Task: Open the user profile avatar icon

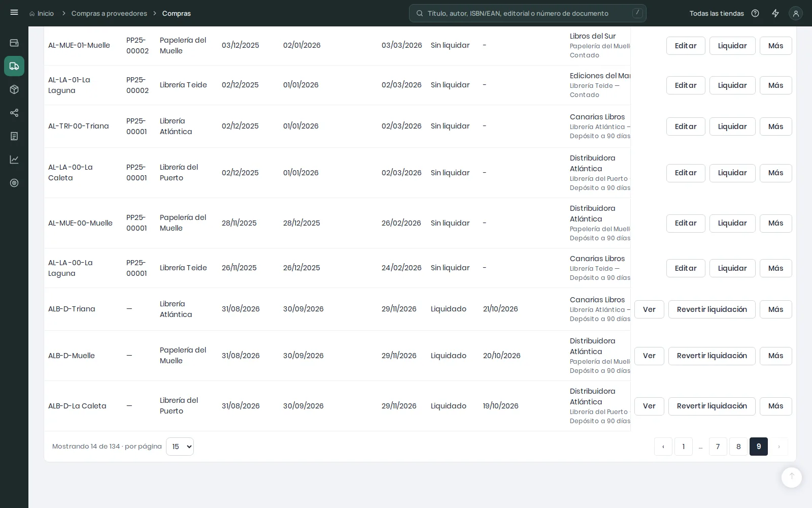Action: pyautogui.click(x=796, y=13)
